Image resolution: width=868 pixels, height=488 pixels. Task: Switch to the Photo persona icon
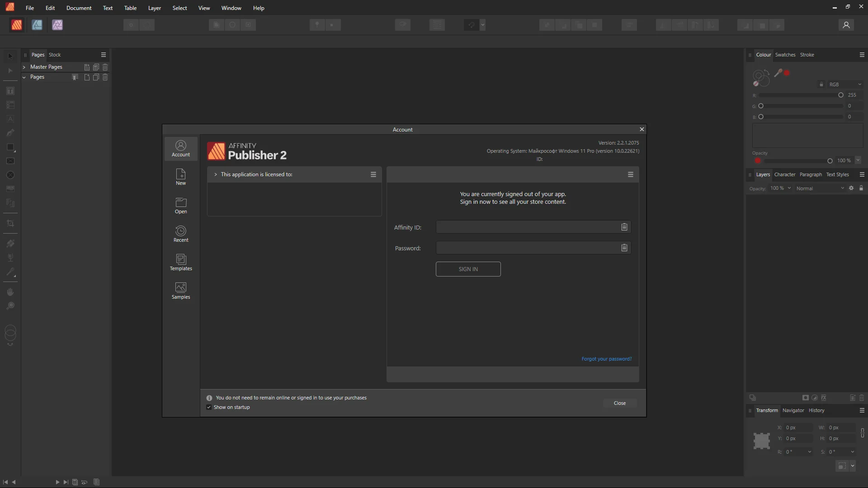57,25
